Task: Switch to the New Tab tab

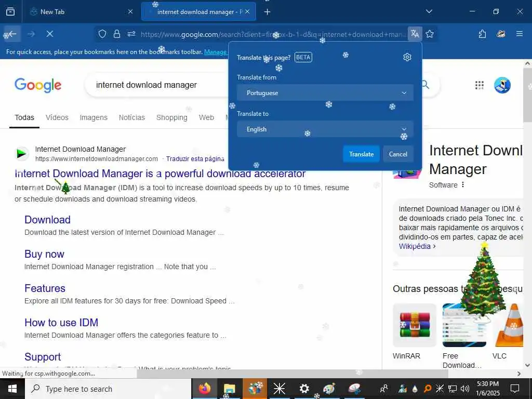Action: 81,12
